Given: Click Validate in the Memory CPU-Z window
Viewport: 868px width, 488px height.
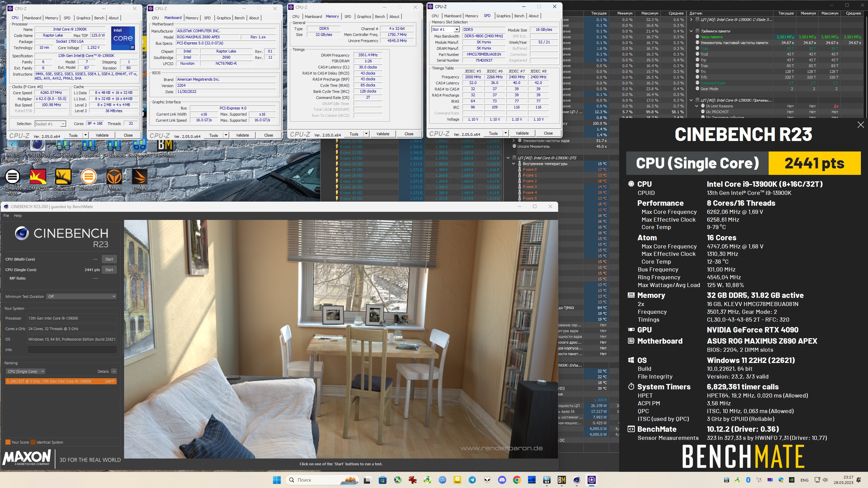Looking at the screenshot, I should 383,134.
